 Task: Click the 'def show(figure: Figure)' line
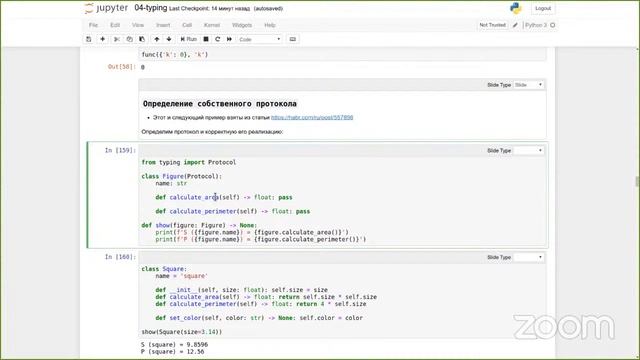coord(199,225)
